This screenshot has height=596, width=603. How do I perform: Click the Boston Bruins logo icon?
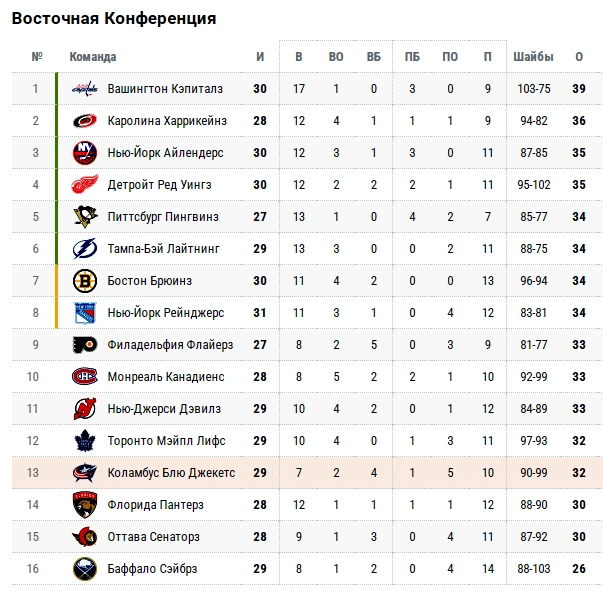[x=85, y=281]
